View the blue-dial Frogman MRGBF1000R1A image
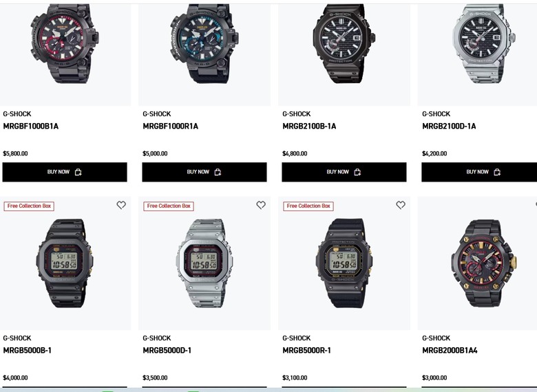 point(204,44)
